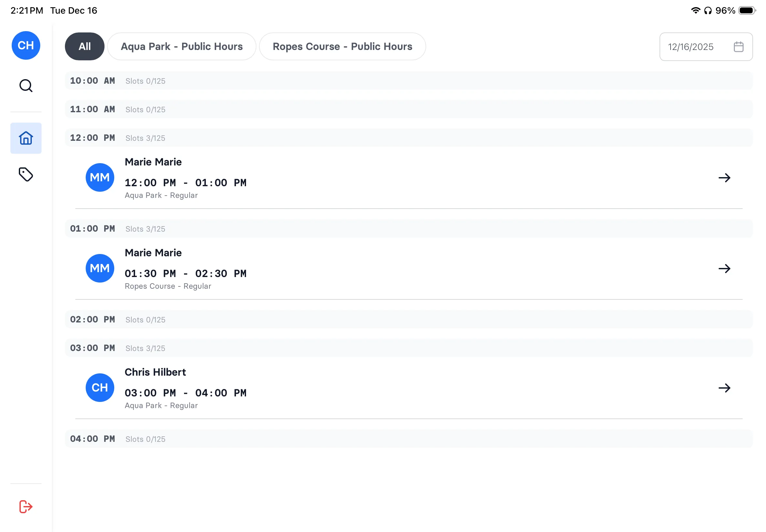
Task: Open details arrow for Marie Marie's 12:00 PM booking
Action: click(x=724, y=178)
